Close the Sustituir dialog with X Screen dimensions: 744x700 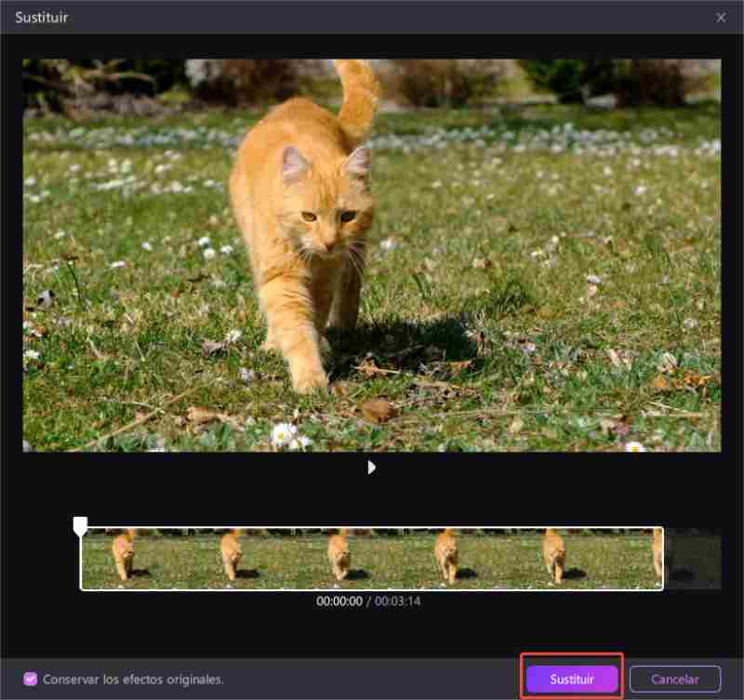coord(721,18)
